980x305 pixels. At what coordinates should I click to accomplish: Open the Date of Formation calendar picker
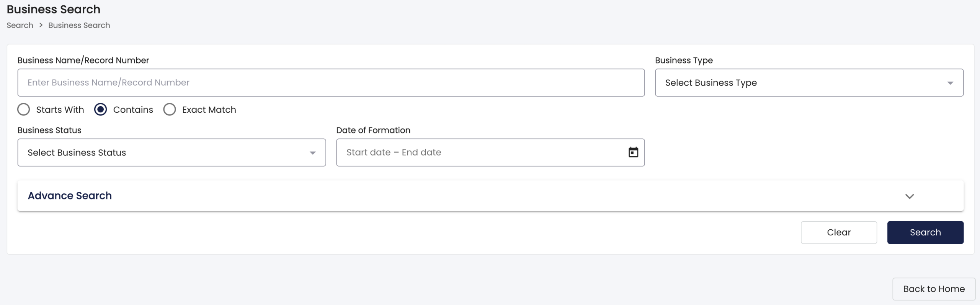coord(633,152)
